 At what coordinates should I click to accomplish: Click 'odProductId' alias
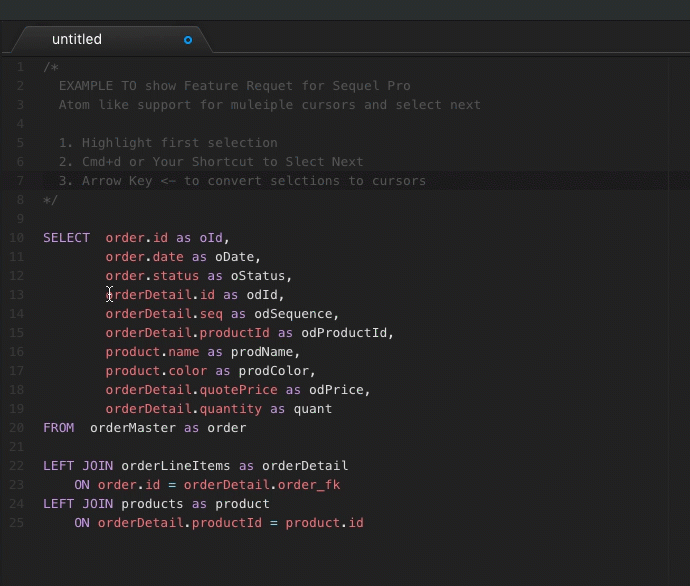344,333
